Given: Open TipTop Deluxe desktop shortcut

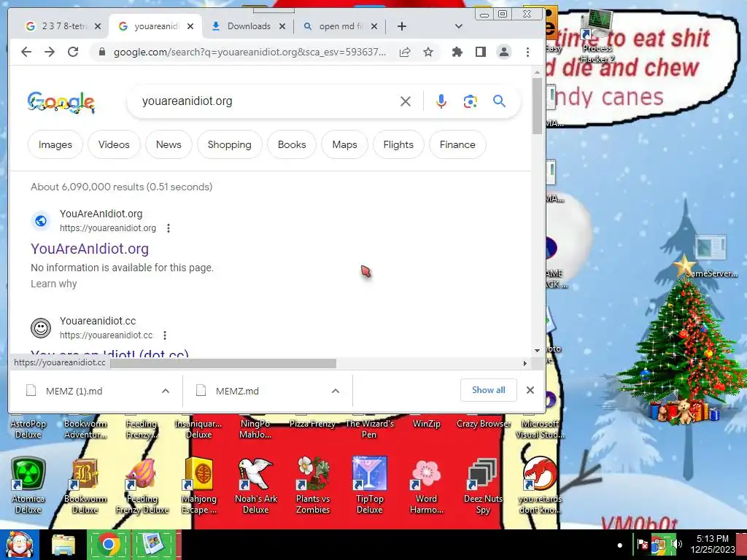Looking at the screenshot, I should [369, 485].
